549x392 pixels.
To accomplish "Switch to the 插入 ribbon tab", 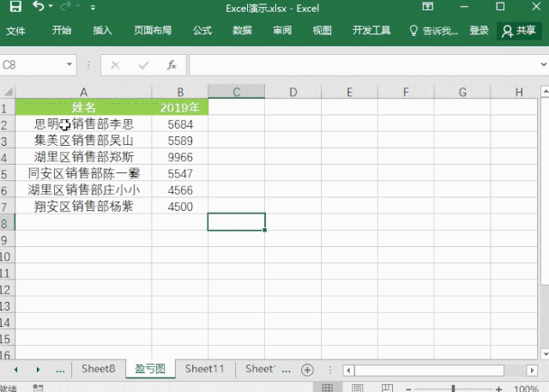I will [x=102, y=30].
